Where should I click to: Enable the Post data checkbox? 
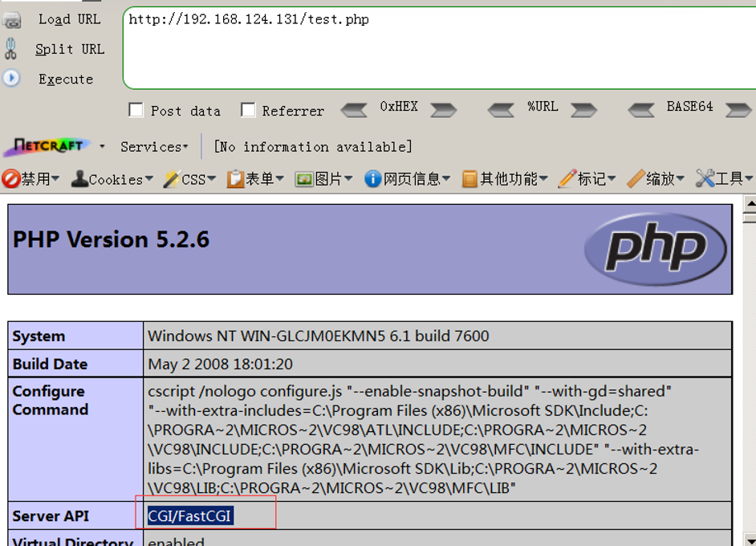(136, 110)
